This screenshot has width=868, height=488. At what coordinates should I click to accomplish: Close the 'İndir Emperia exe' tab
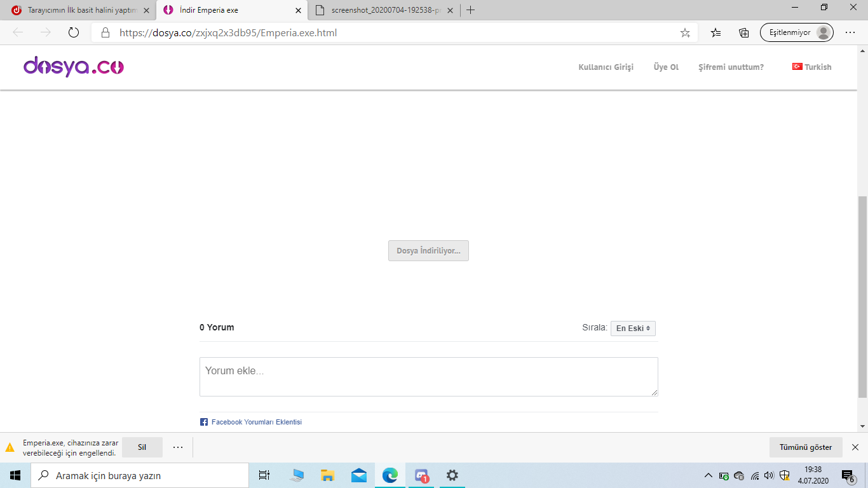tap(298, 10)
